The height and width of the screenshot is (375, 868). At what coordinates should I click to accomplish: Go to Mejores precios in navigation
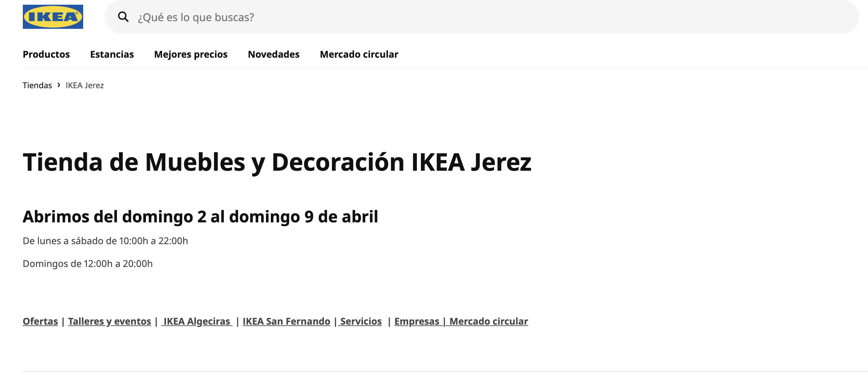[x=191, y=54]
